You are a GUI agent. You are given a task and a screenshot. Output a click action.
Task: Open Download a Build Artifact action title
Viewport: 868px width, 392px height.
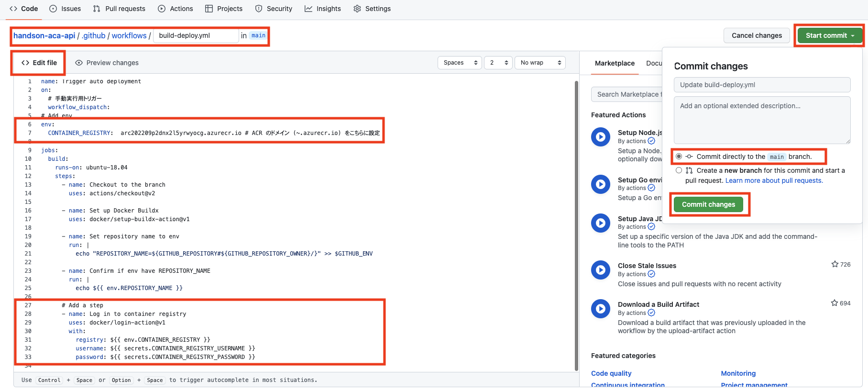(x=658, y=304)
